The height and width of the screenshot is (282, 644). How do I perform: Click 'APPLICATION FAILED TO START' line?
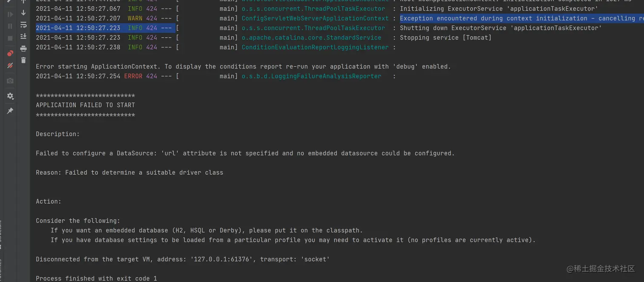coord(85,105)
